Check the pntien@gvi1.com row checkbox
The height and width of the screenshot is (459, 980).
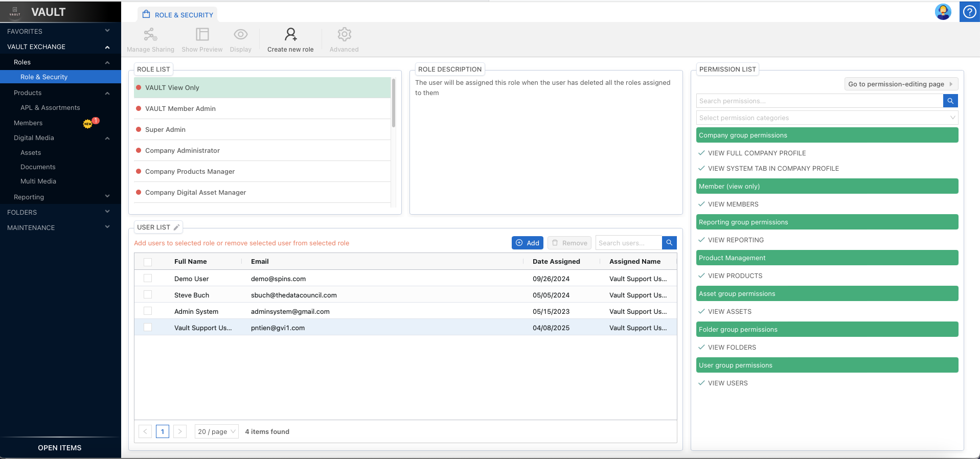click(148, 327)
